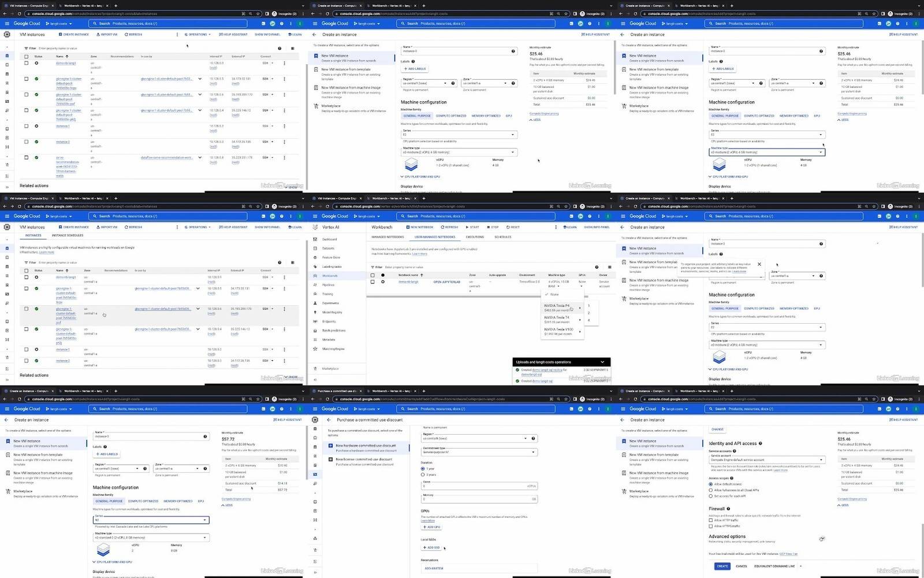The width and height of the screenshot is (924, 578).
Task: Tick checkbox for demo-nb-langit notebook row
Action: 372,281
